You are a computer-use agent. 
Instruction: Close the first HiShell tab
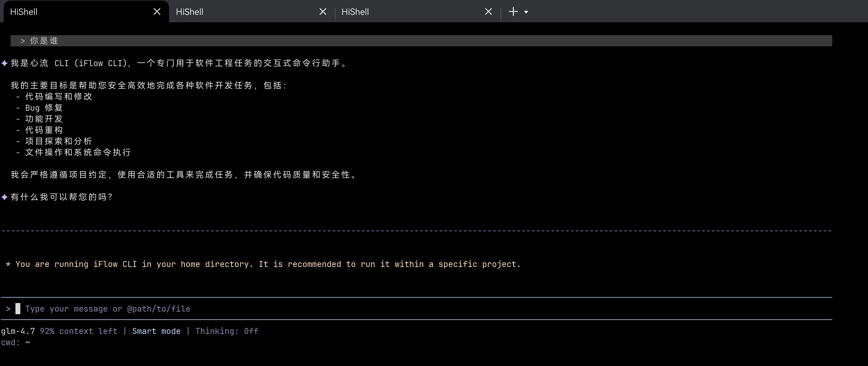[x=157, y=12]
